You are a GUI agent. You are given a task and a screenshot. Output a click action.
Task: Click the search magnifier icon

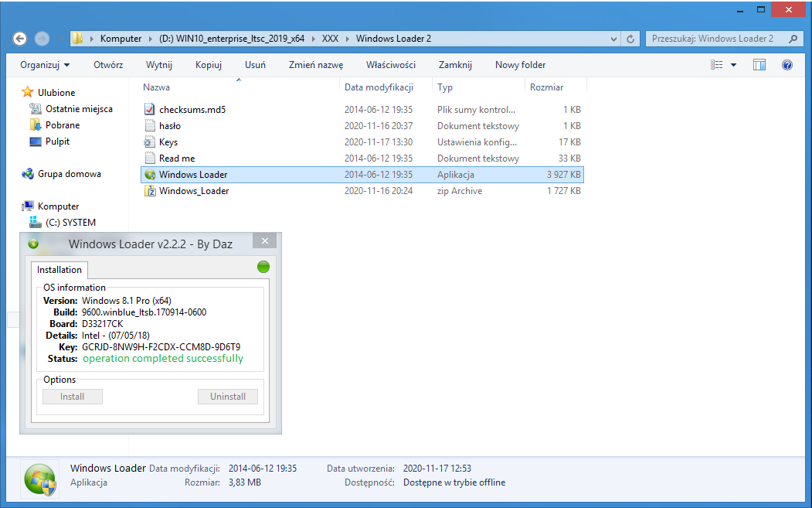(793, 39)
